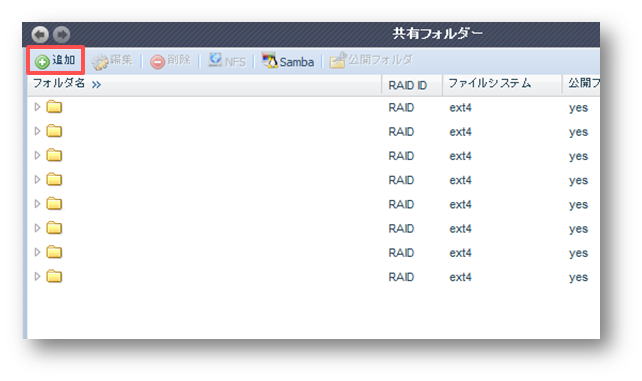Sort by the ファイルシステム column header
Image resolution: width=642 pixels, height=381 pixels.
point(490,83)
